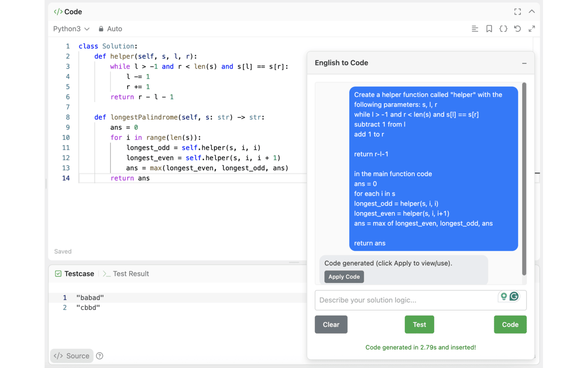Click the help question mark icon

pos(100,356)
